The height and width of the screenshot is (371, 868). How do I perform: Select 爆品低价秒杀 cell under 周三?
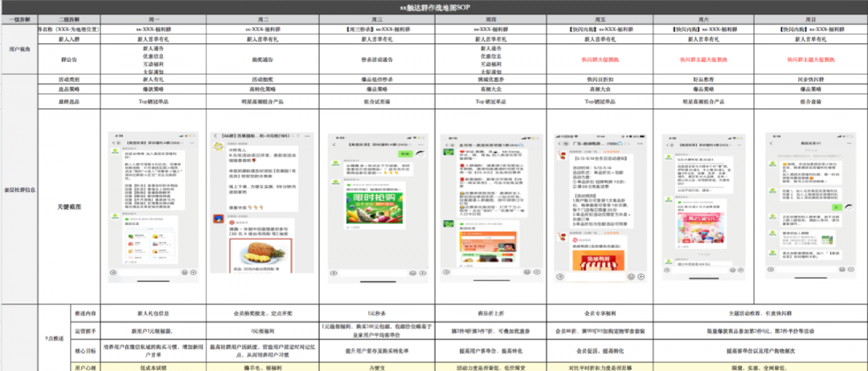(377, 79)
